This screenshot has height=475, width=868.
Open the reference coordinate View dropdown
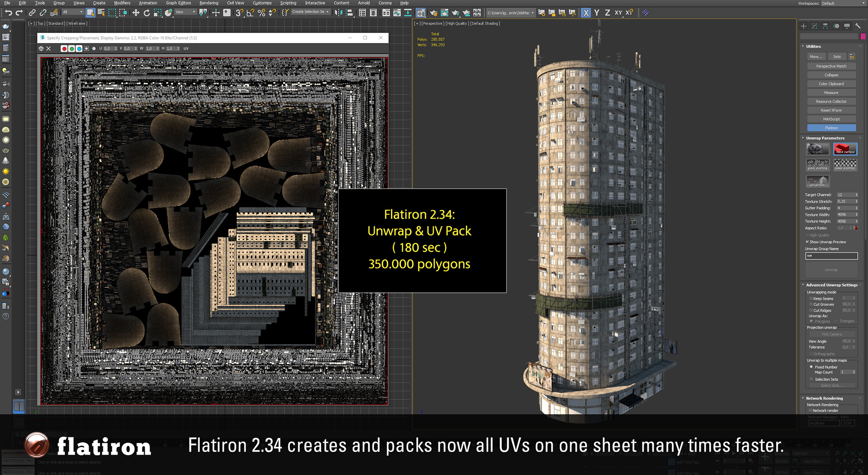coord(185,12)
